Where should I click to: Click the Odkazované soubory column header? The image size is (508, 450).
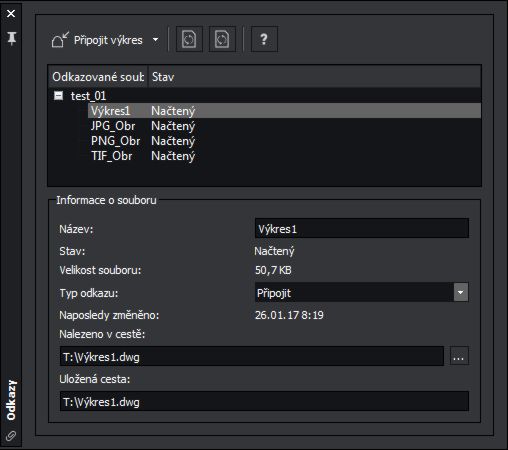point(98,77)
